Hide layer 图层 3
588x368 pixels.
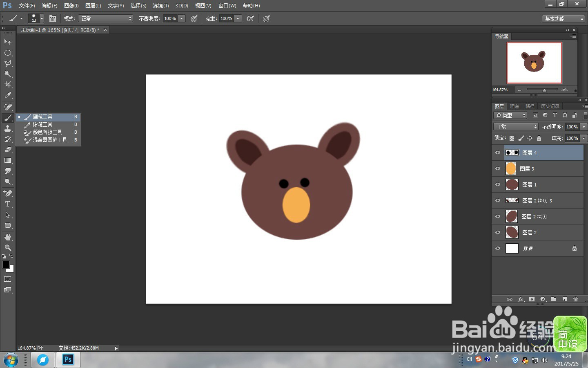[498, 168]
